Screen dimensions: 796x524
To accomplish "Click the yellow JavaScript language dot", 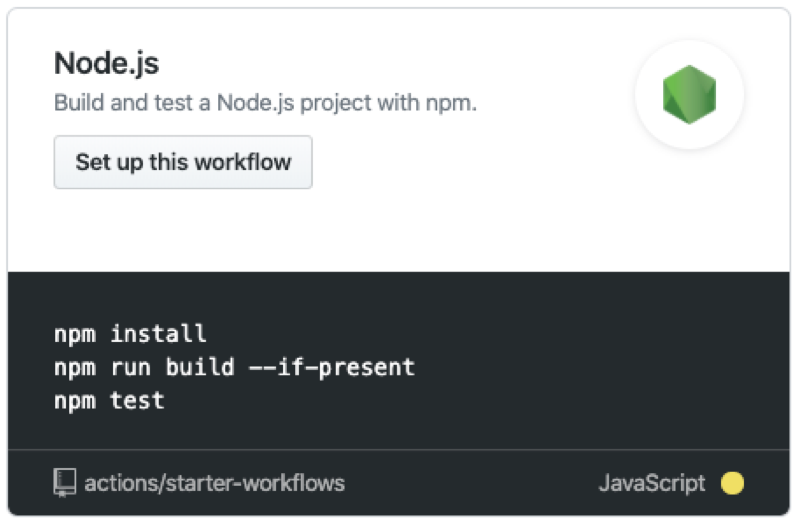I will pos(732,483).
